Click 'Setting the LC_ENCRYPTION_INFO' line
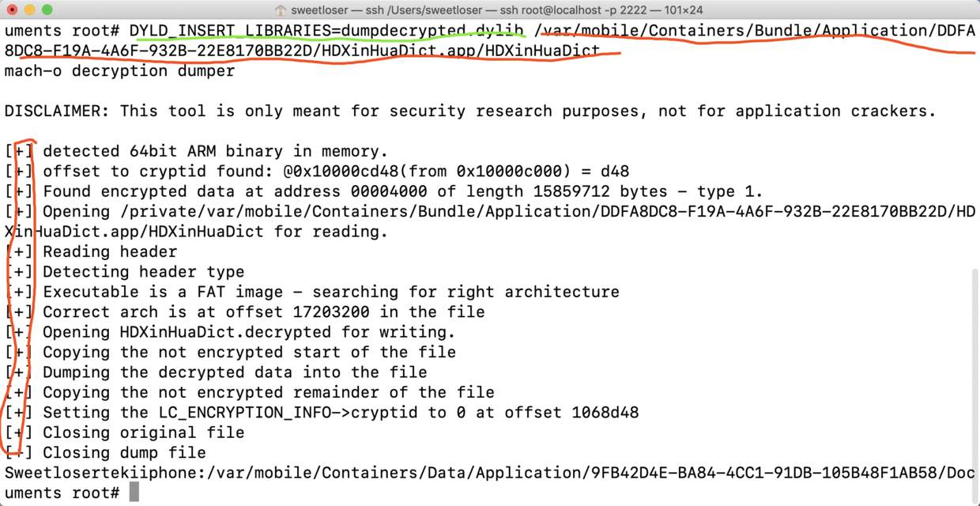 click(341, 413)
